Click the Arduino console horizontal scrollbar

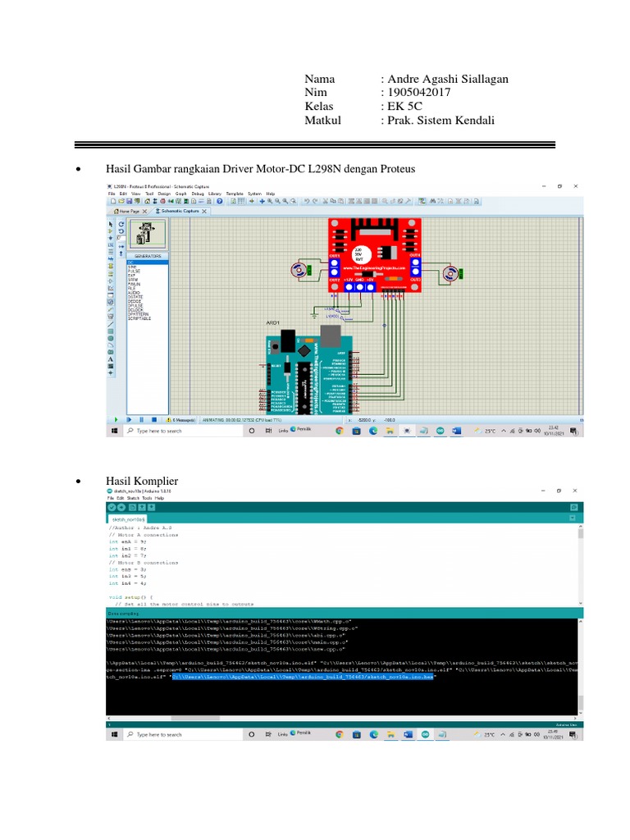coord(195,718)
